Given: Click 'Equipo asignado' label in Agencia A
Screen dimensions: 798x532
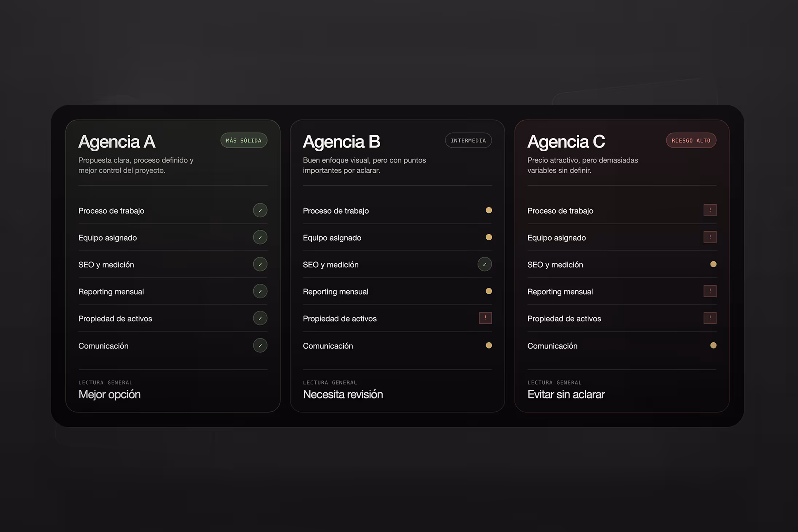Looking at the screenshot, I should coord(108,238).
